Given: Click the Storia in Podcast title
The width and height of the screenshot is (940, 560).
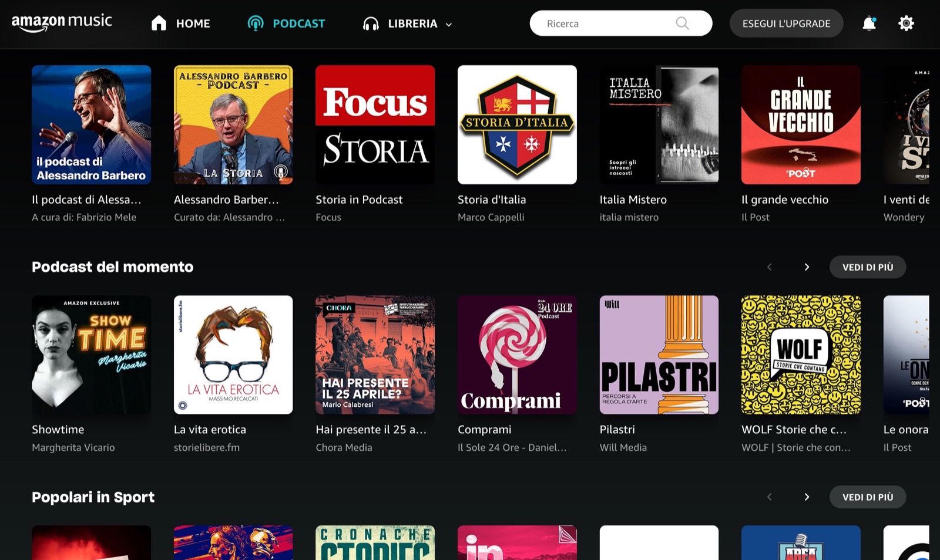Looking at the screenshot, I should pyautogui.click(x=359, y=200).
